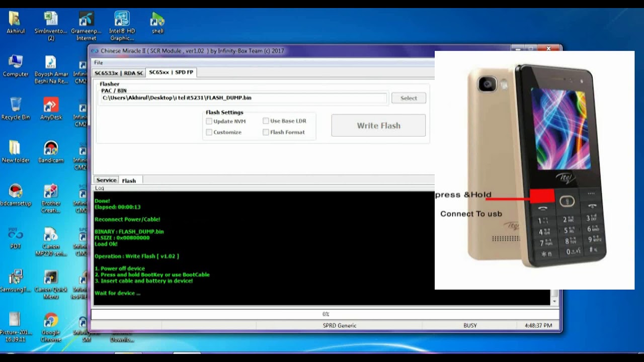Launch AnyDesk shortcut
The image size is (644, 362).
coord(51,109)
